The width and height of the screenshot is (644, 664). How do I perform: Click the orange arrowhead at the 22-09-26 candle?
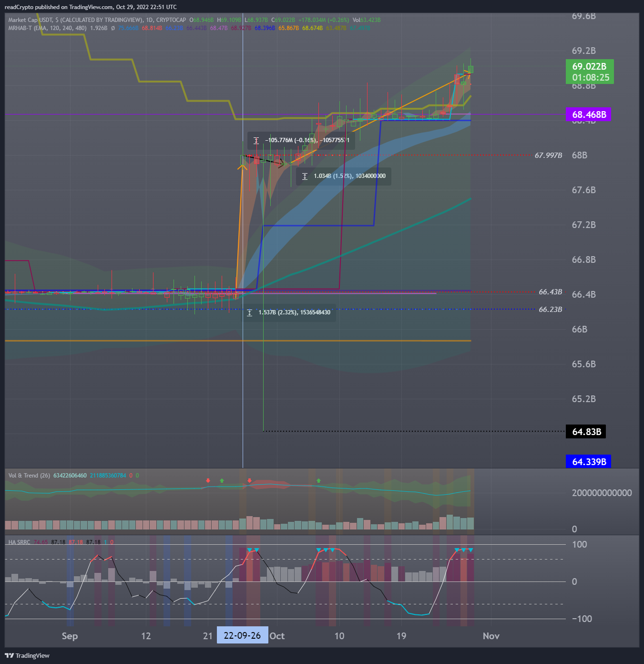tap(243, 166)
